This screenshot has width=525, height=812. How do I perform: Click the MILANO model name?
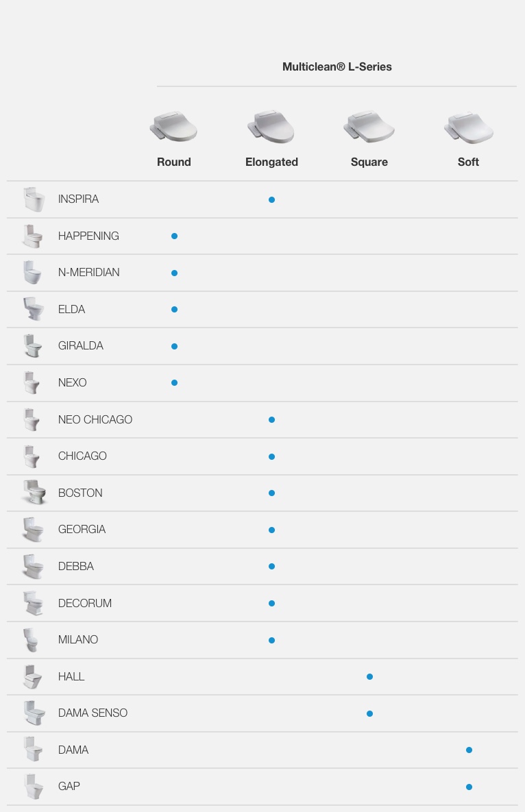click(x=78, y=639)
